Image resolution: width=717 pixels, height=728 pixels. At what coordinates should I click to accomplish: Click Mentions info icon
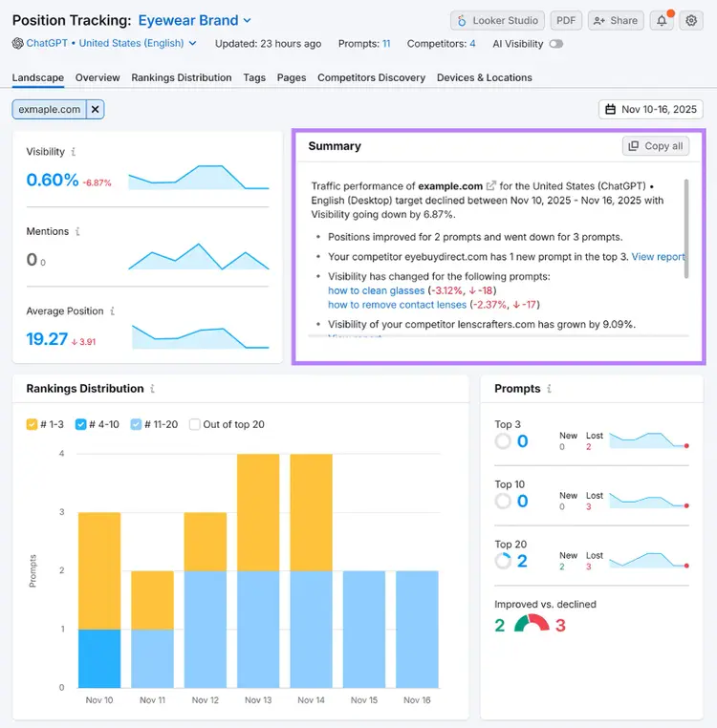77,231
